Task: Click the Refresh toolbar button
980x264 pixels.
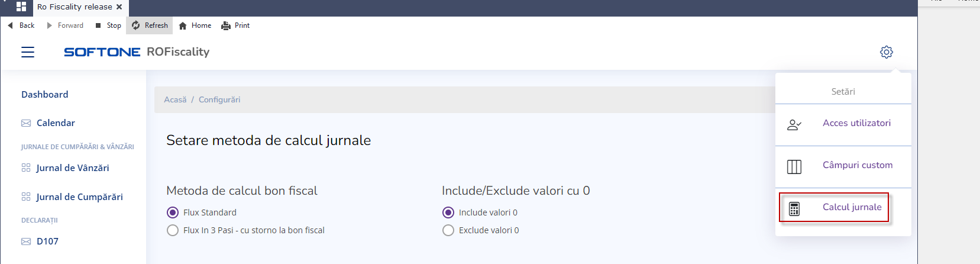Action: point(150,25)
